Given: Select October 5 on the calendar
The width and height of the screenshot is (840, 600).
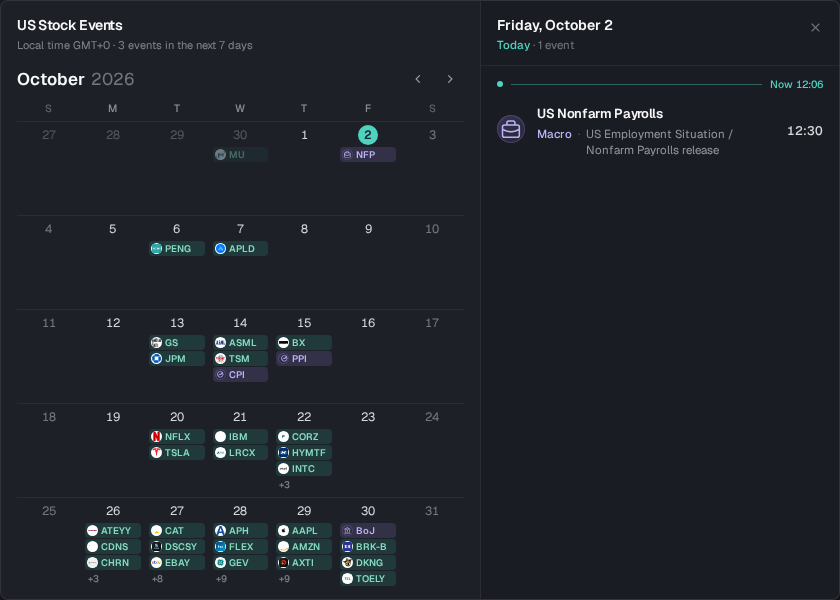Looking at the screenshot, I should point(112,229).
